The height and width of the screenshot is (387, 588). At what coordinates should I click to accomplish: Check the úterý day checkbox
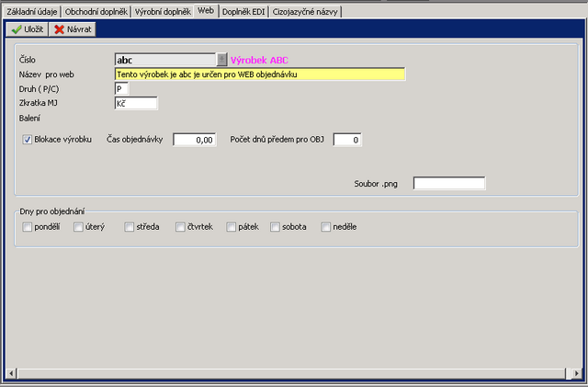pyautogui.click(x=78, y=227)
